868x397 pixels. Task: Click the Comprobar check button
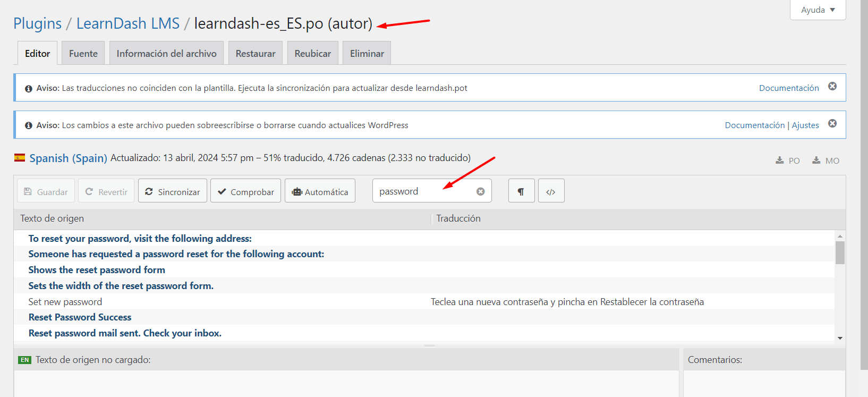click(x=245, y=191)
